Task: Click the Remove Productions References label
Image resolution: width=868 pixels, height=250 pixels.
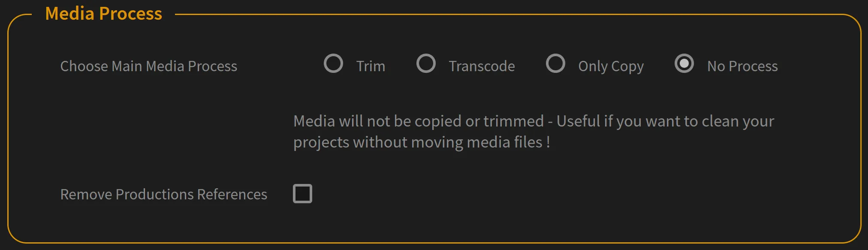Action: (164, 194)
